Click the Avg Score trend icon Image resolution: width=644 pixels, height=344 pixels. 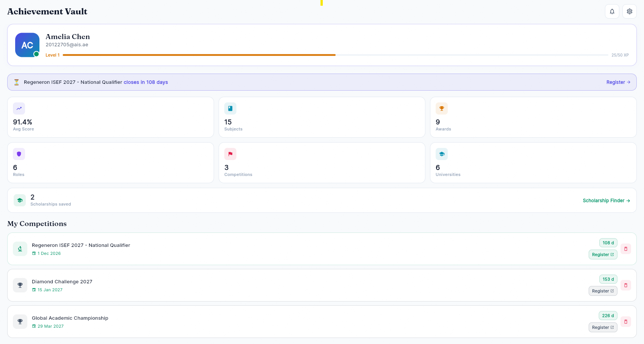pyautogui.click(x=19, y=108)
